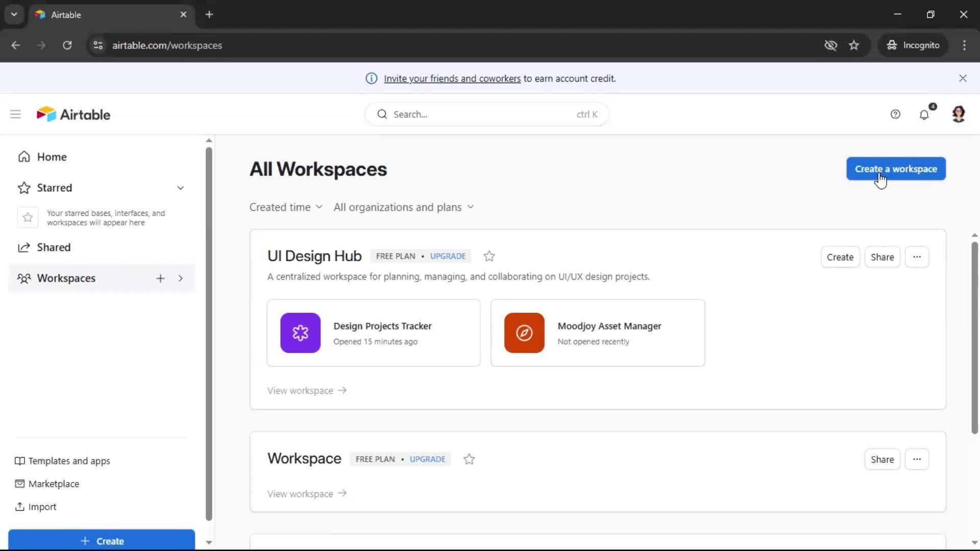Reload the page with browser refresh icon
The image size is (980, 551).
pos(67,45)
